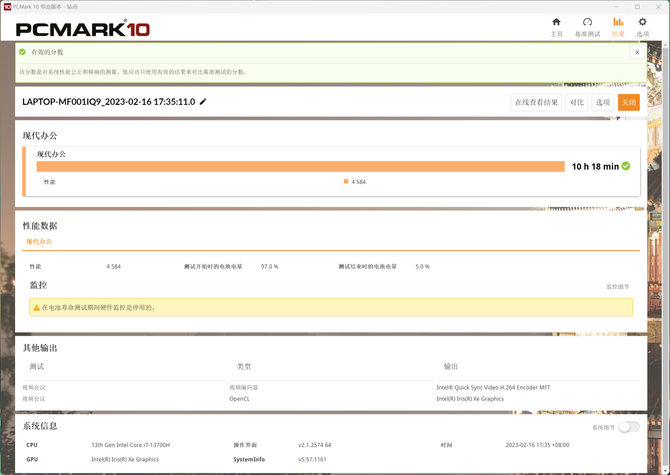Select the Modern Office (现代办公) orange tab
Viewport: 670px width, 475px height.
point(39,242)
